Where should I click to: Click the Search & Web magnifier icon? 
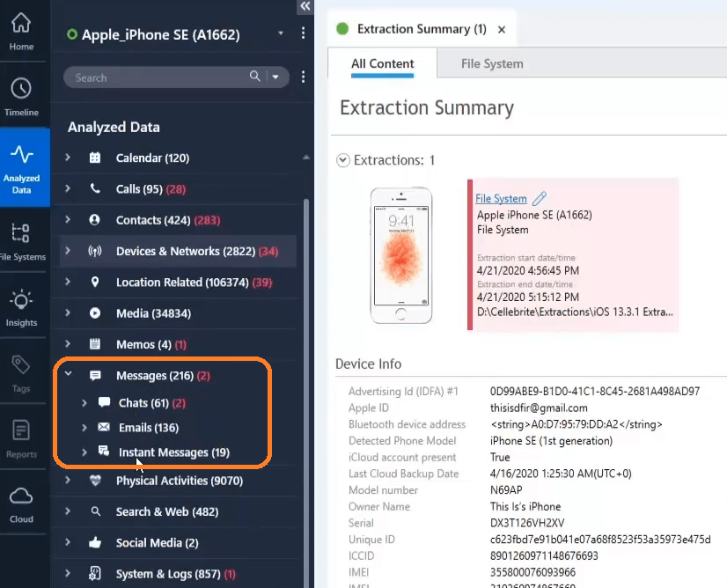coord(96,511)
